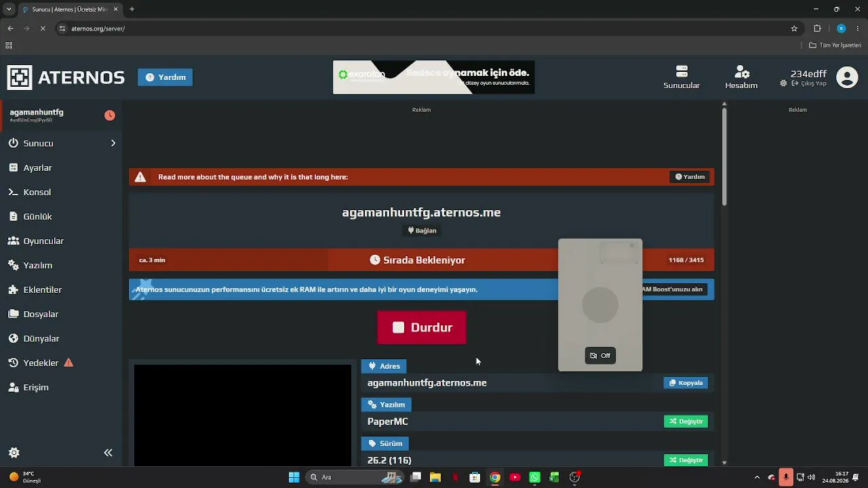Click the Konsol prompt icon

(x=13, y=192)
